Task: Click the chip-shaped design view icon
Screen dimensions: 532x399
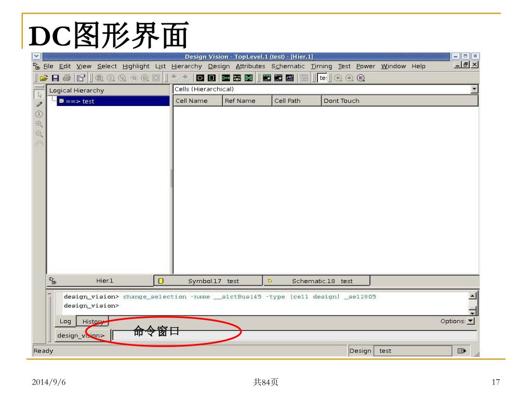Action: [x=211, y=78]
